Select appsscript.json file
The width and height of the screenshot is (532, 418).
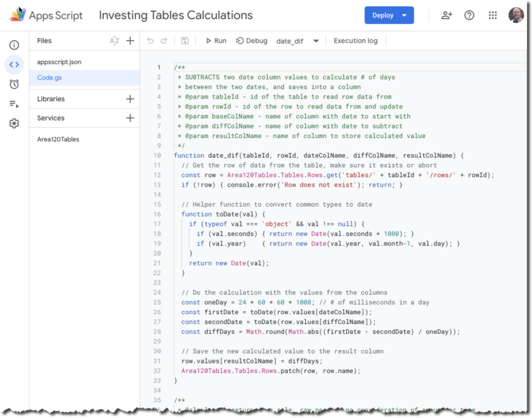click(59, 62)
